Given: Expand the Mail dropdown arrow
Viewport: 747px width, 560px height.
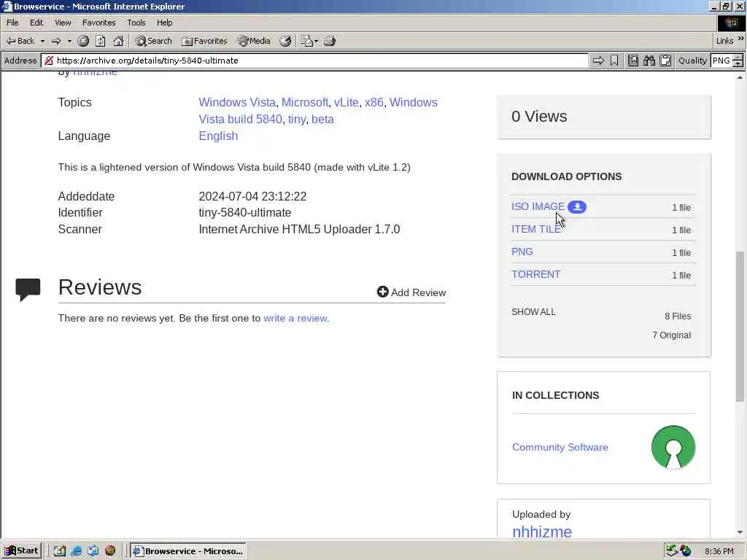Looking at the screenshot, I should click(316, 41).
